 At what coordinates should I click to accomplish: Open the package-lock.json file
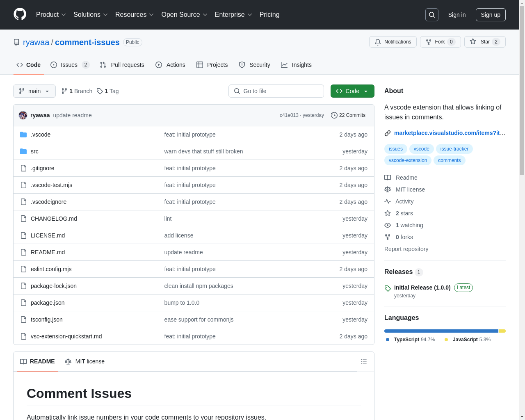[x=53, y=286]
